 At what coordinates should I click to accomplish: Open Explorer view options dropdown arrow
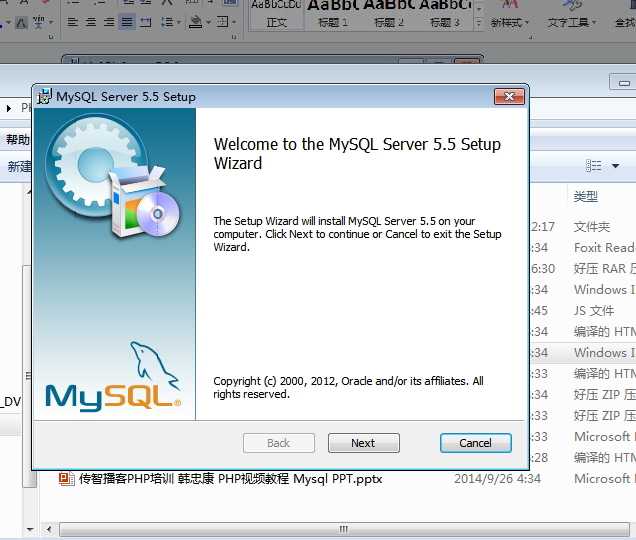615,166
